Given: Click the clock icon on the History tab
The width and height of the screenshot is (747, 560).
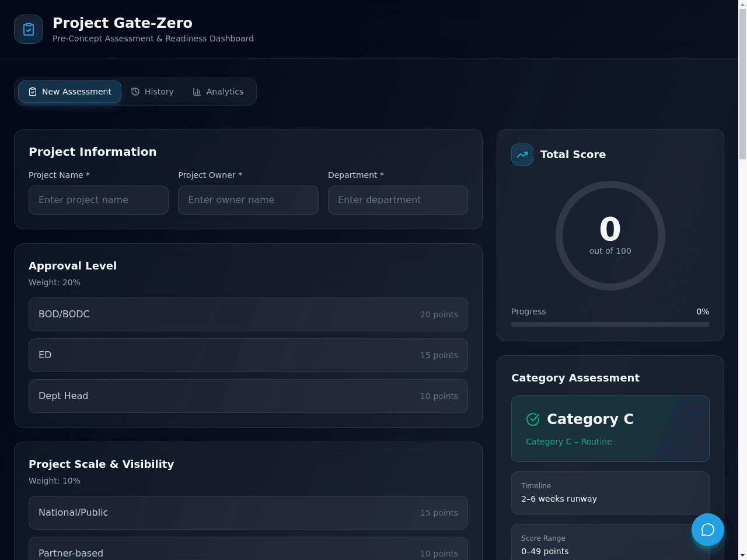Looking at the screenshot, I should point(135,92).
